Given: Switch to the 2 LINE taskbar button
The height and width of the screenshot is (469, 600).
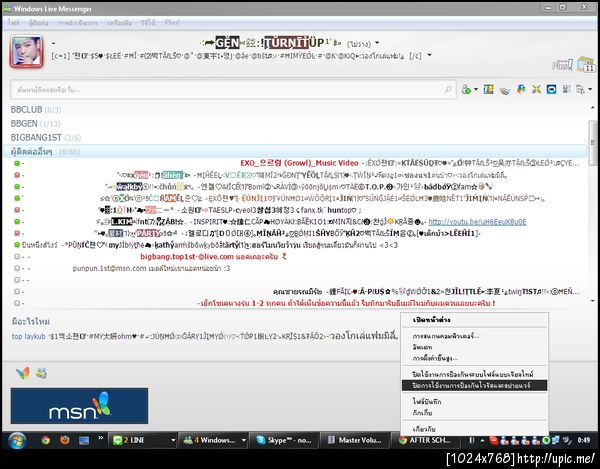Looking at the screenshot, I should [x=142, y=440].
